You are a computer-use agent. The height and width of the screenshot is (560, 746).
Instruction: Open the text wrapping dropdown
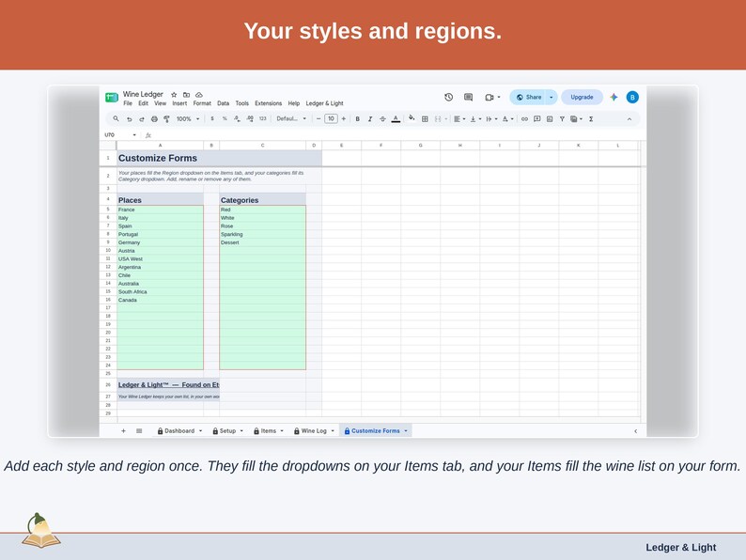coord(491,119)
